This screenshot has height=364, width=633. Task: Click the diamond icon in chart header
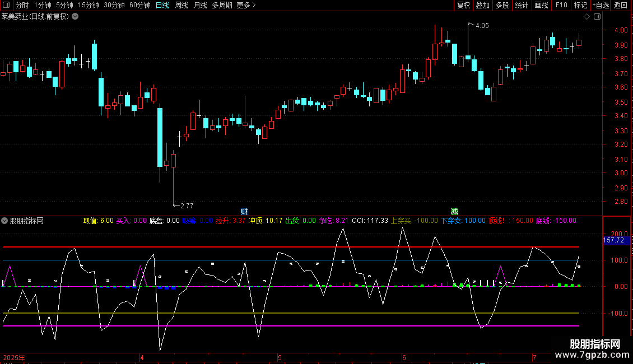(x=587, y=17)
